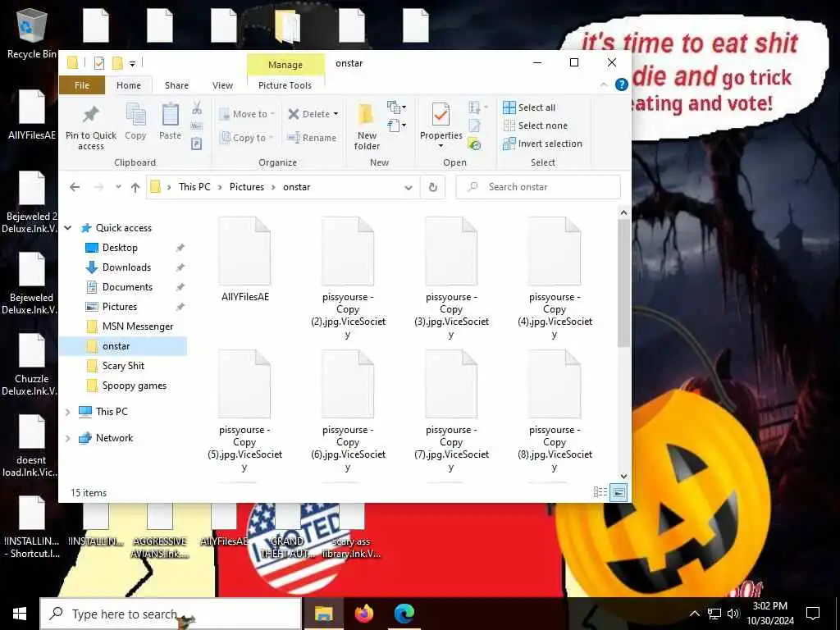Open Downloads in Quick access
Image resolution: width=840 pixels, height=630 pixels.
(x=126, y=267)
